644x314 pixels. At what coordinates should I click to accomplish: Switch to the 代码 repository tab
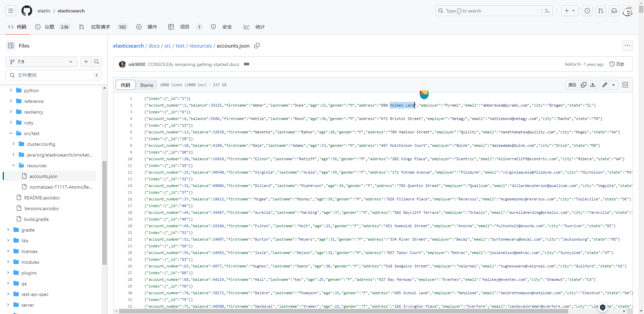(x=17, y=27)
